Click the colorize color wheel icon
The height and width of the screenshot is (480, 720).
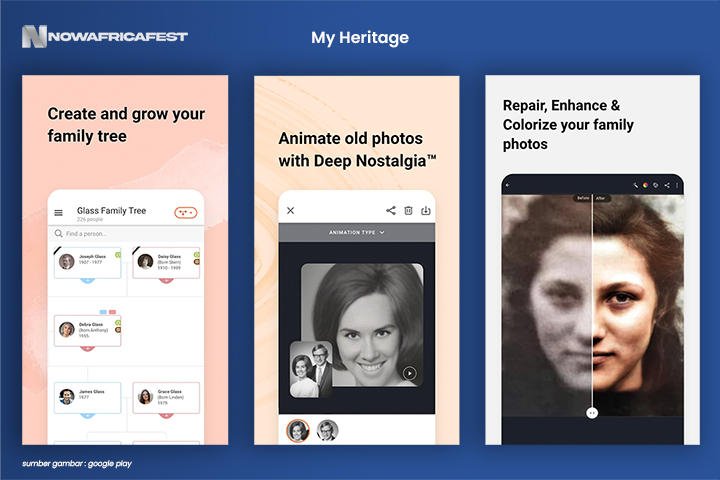tap(645, 185)
